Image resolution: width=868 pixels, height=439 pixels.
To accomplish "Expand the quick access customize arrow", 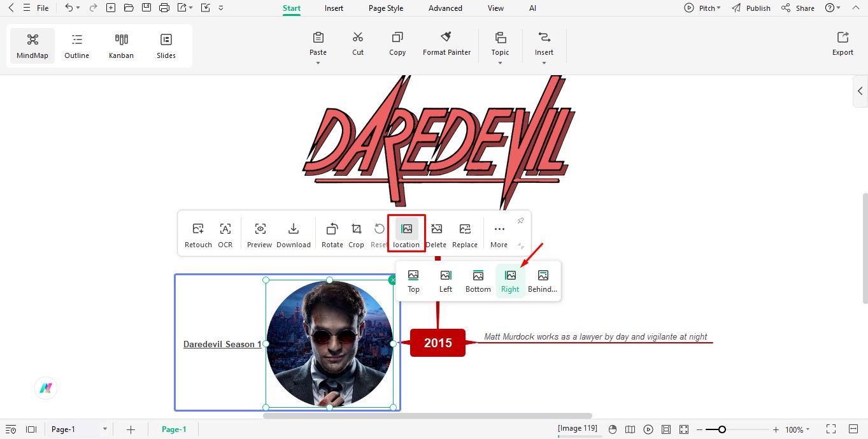I will [221, 8].
